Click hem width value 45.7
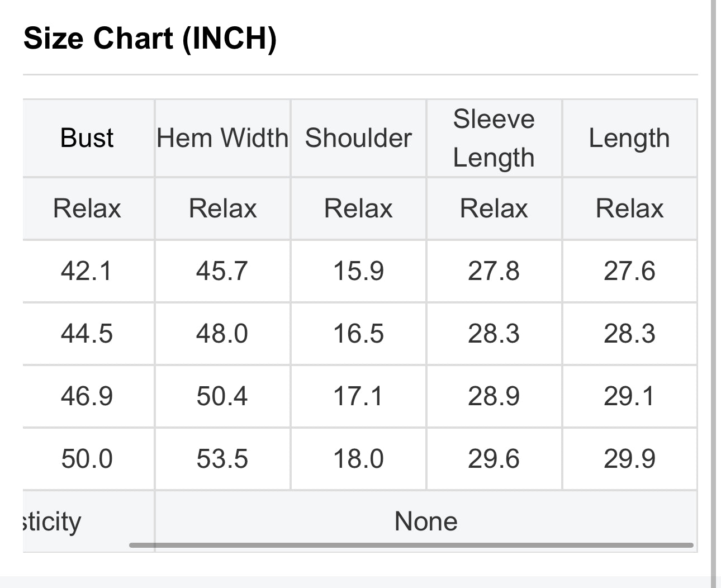Viewport: 721px width, 588px height. 222,271
